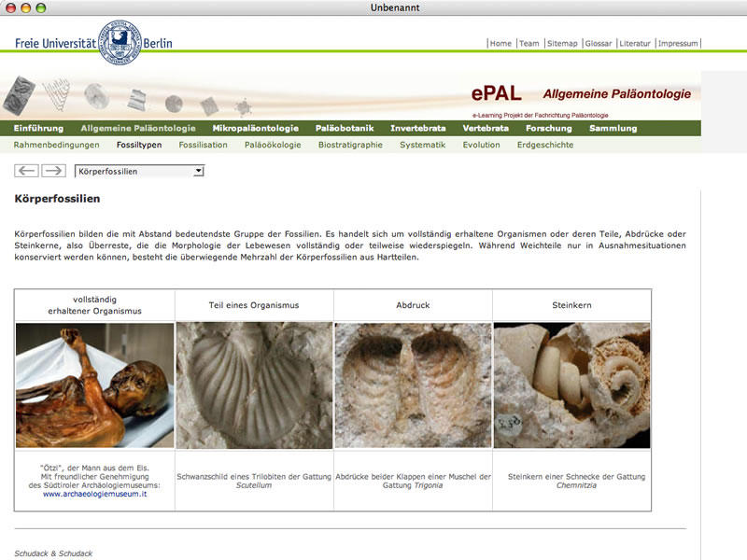Viewport: 747px width, 560px height.
Task: Open the Team page link
Action: click(529, 43)
